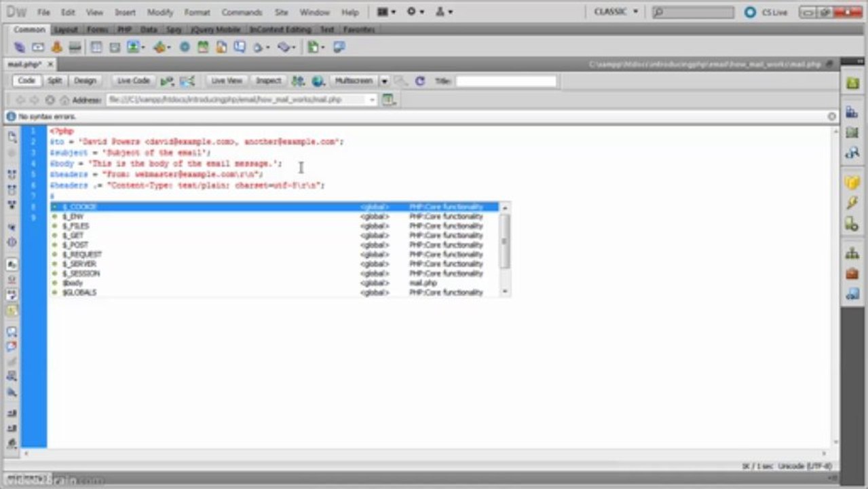Click the Email Link insert icon
This screenshot has width=868, height=489.
(38, 47)
